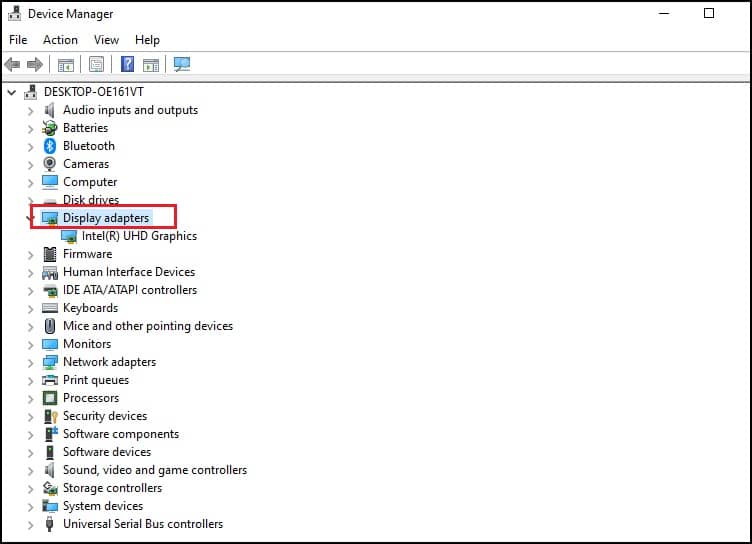Expand the Monitors category arrow
Image resolution: width=752 pixels, height=544 pixels.
pyautogui.click(x=31, y=345)
